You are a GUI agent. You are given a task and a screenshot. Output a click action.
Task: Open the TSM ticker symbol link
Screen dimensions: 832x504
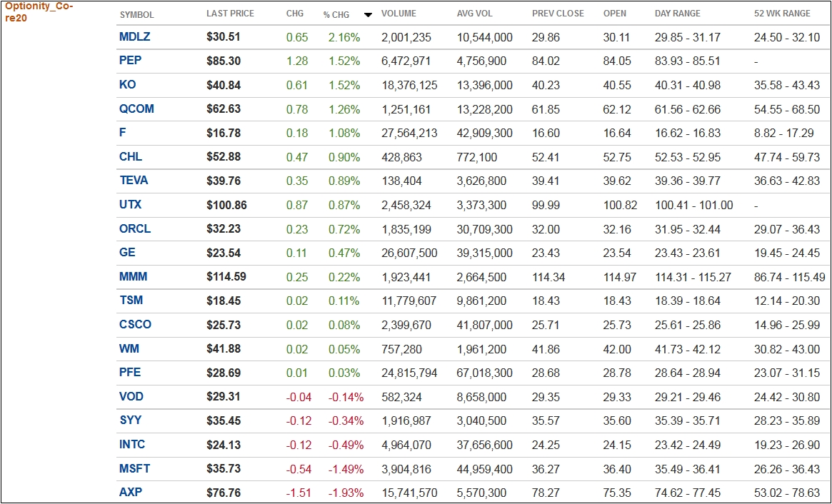(131, 301)
